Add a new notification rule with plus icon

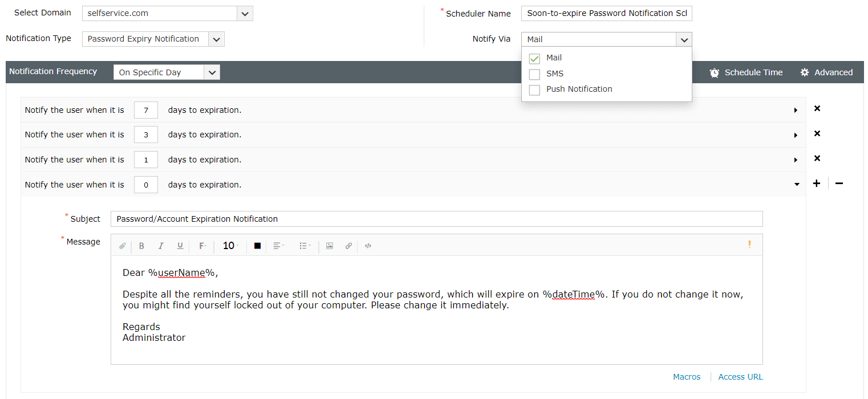tap(816, 184)
